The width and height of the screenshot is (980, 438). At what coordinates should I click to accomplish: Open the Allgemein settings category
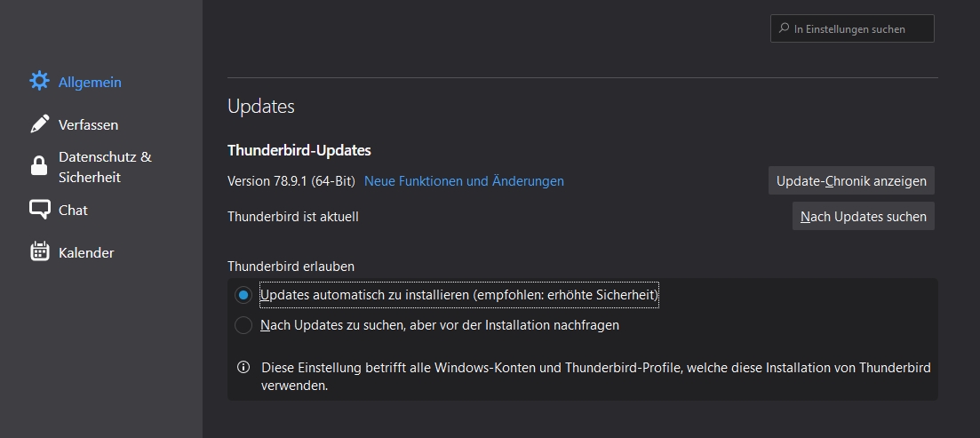point(90,82)
